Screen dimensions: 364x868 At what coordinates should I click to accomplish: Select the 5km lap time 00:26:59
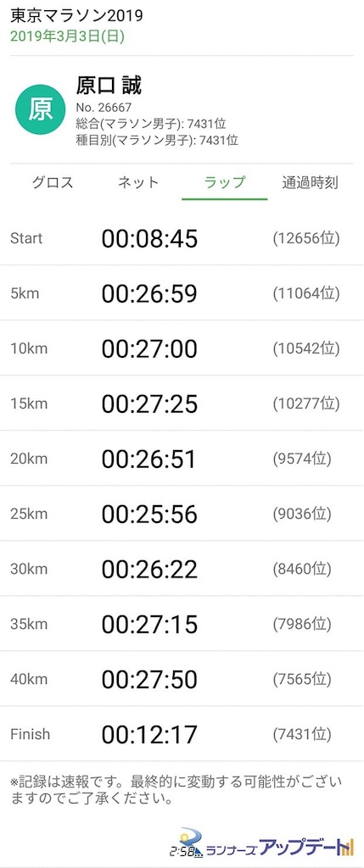149,294
